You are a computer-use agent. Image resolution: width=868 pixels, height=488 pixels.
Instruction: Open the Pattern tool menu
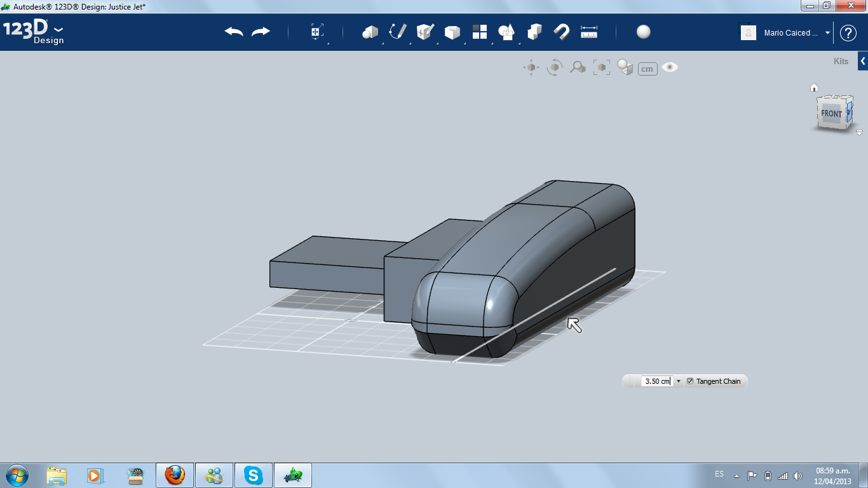480,32
